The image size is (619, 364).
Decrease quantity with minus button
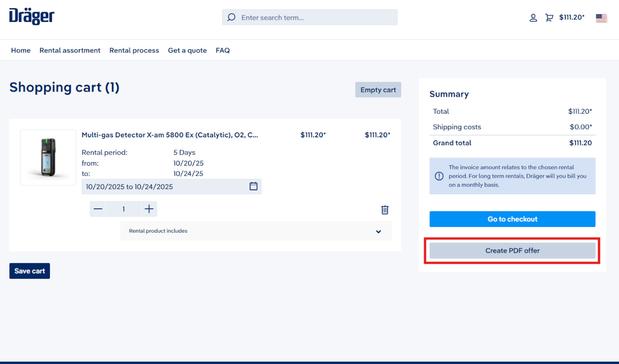pyautogui.click(x=98, y=209)
